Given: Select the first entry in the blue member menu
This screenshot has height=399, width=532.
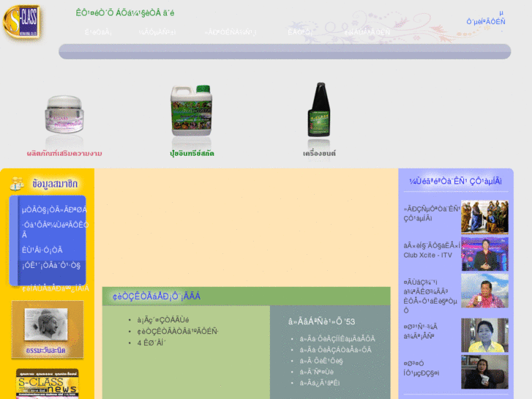Looking at the screenshot, I should (x=54, y=210).
